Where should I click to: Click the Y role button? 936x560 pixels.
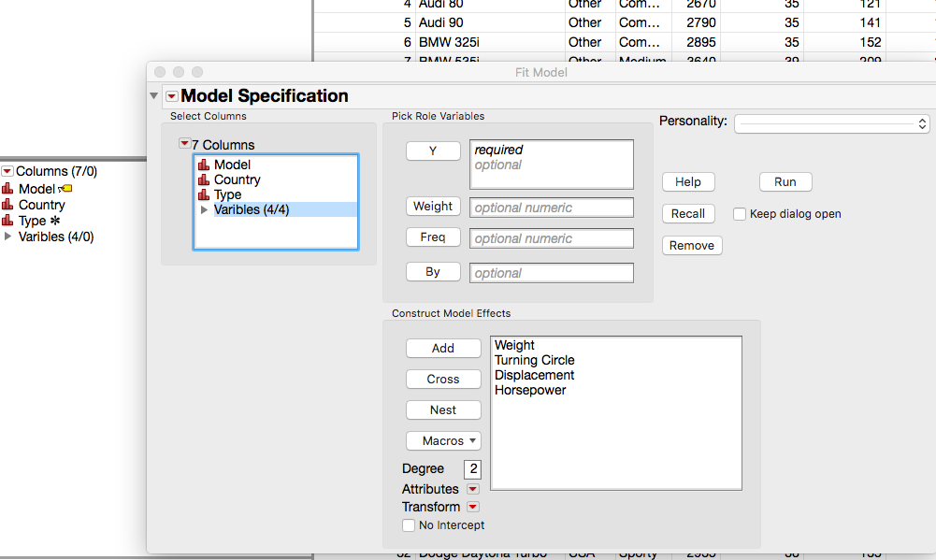point(433,151)
